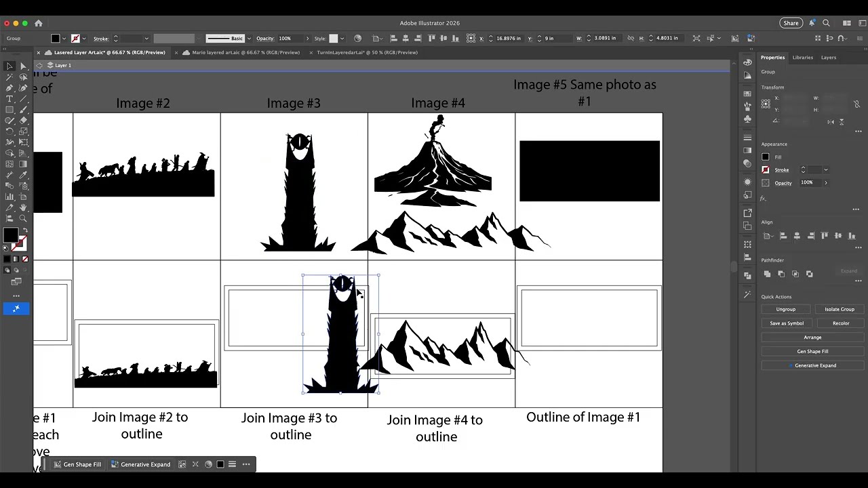Open the search magnifier in top bar

coord(826,23)
